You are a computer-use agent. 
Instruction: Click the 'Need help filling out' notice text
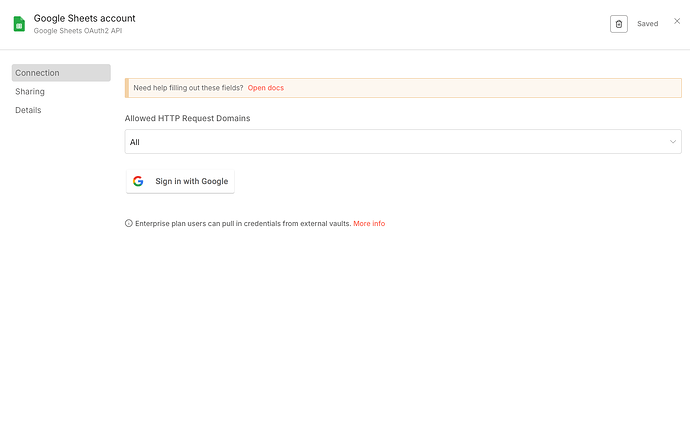click(x=188, y=88)
